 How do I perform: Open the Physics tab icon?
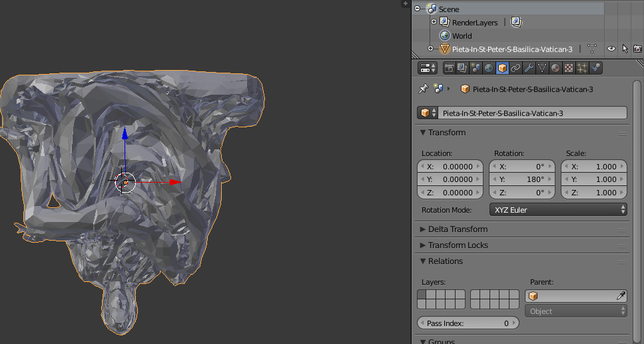595,68
